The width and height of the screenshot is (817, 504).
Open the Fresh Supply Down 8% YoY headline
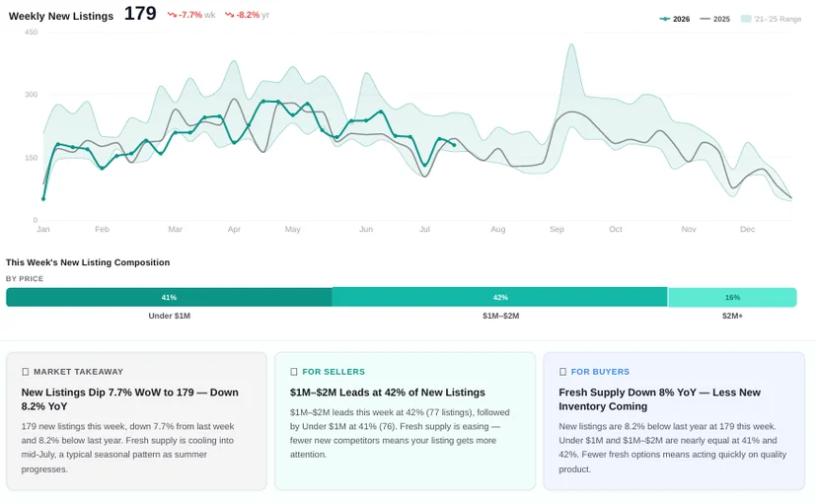click(660, 399)
